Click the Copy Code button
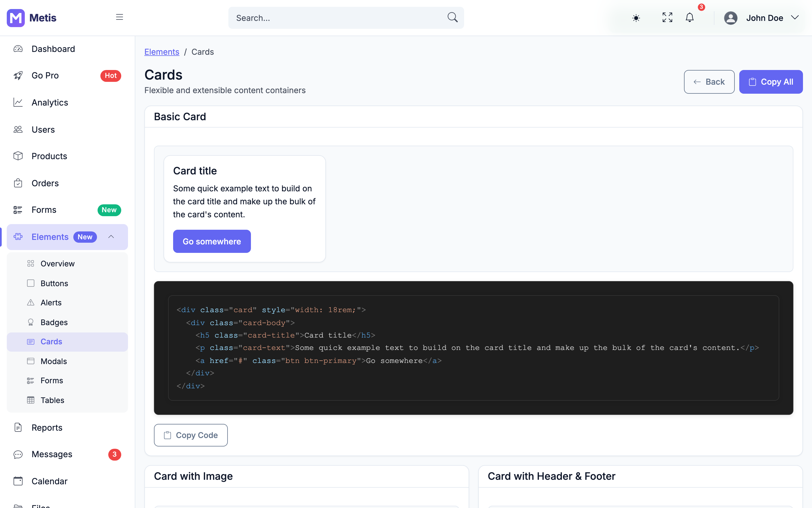 point(191,435)
